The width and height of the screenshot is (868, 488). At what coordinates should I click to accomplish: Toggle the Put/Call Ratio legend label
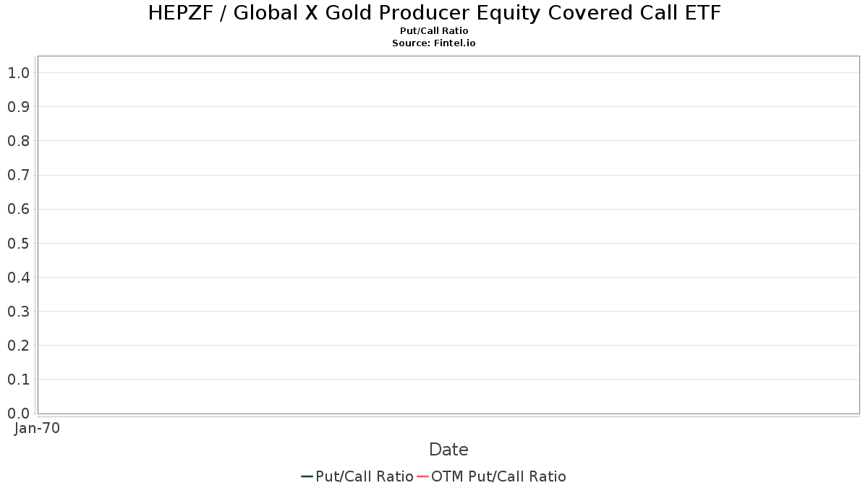pyautogui.click(x=365, y=476)
